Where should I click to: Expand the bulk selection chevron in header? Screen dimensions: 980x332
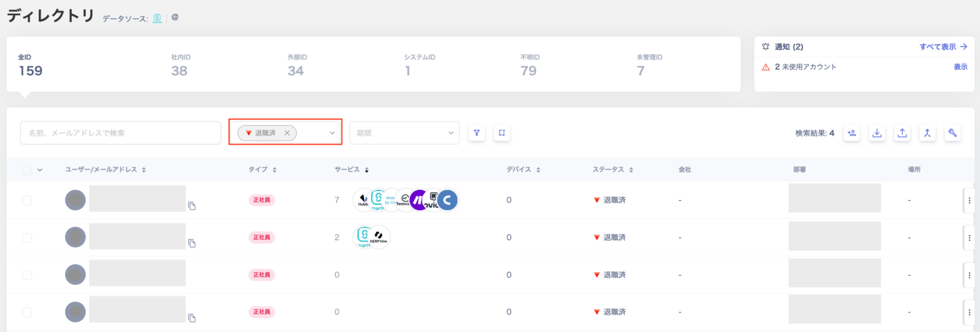[40, 170]
